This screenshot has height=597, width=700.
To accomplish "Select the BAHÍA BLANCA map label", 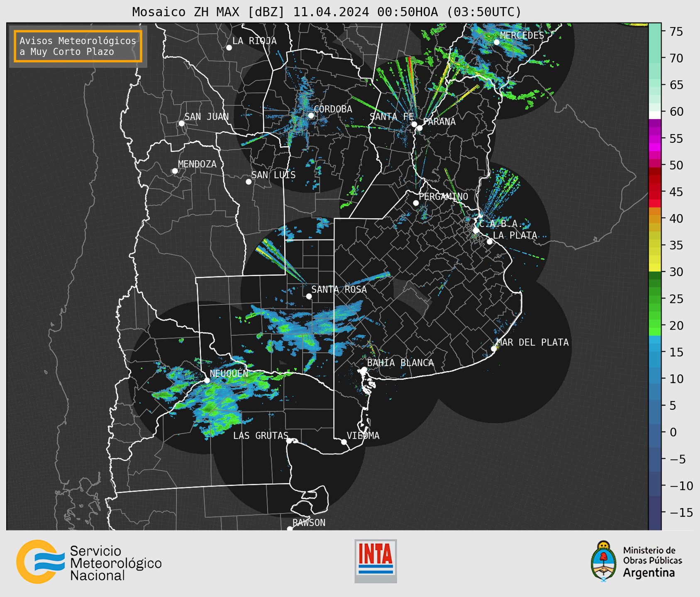I will 400,363.
